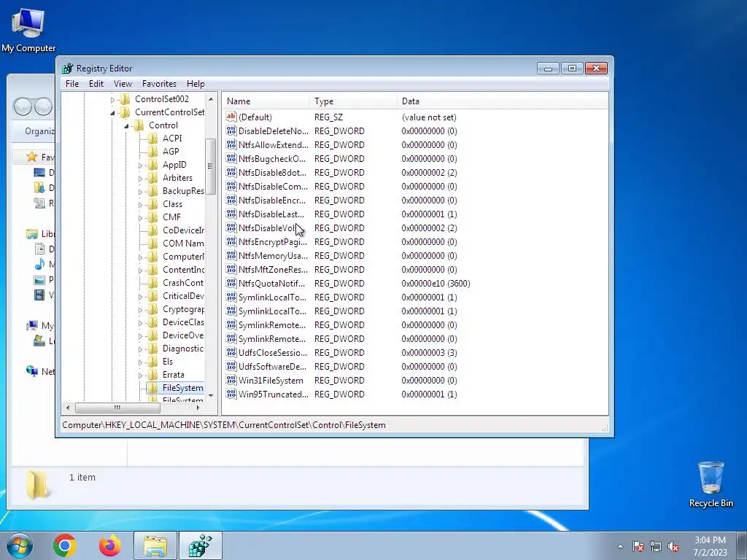The width and height of the screenshot is (747, 560).
Task: Expand the Cryptography key arrow
Action: click(x=140, y=310)
